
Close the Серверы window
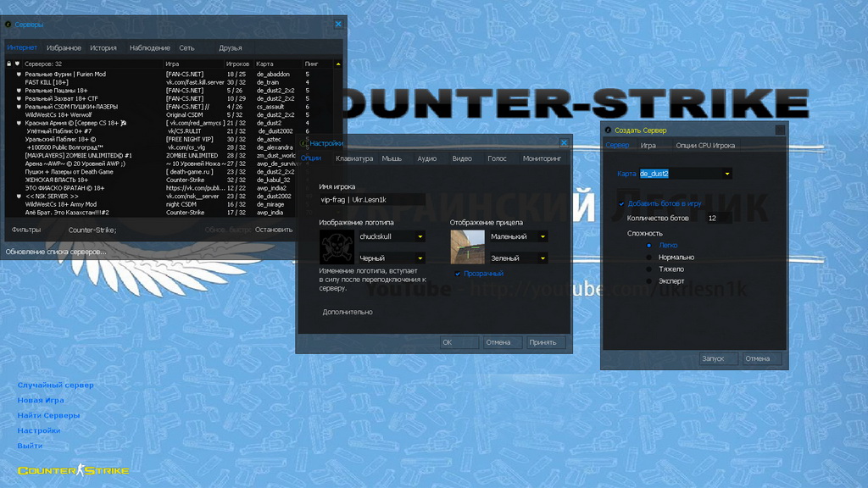click(338, 24)
